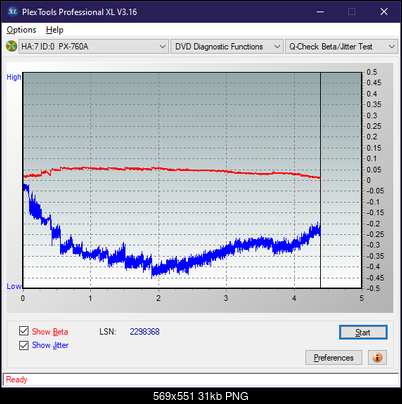
Task: Click the PlexTools XL app icon
Action: click(x=12, y=12)
